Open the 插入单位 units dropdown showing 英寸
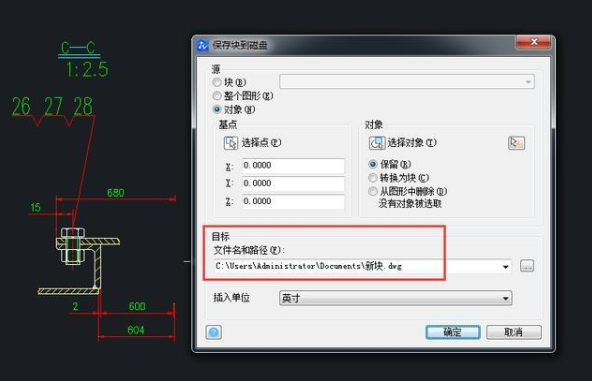This screenshot has height=381, width=592. point(395,298)
